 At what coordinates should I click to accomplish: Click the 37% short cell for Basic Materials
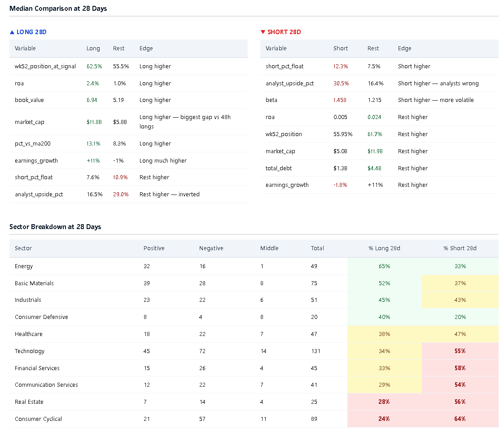tap(460, 283)
